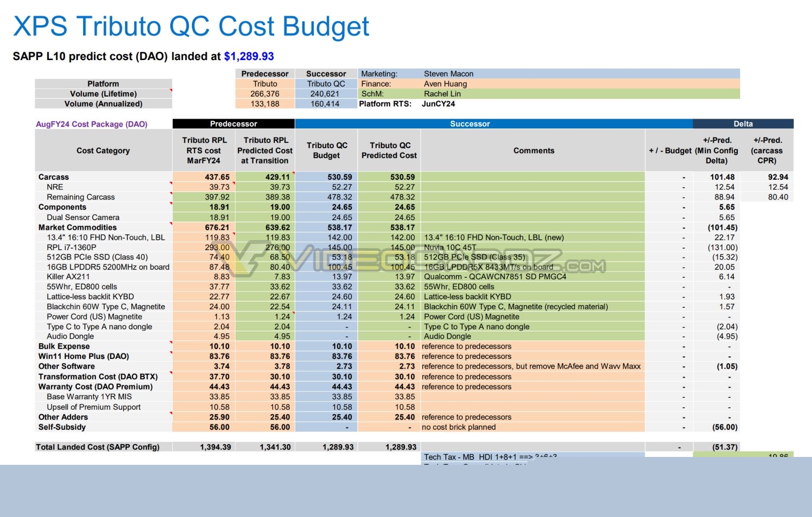The height and width of the screenshot is (517, 812).
Task: Click lifetime volume value 240,621
Action: [x=325, y=94]
